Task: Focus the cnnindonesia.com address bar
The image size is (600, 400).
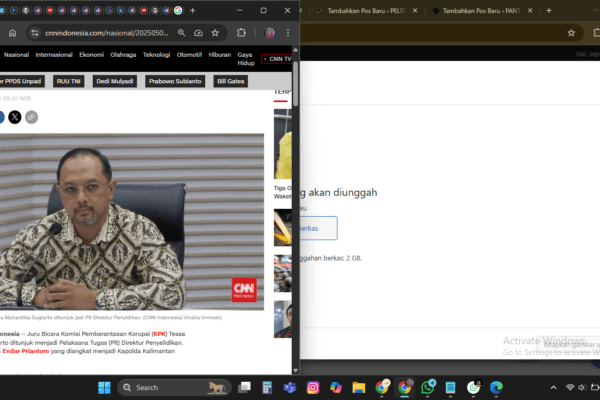Action: coord(106,33)
